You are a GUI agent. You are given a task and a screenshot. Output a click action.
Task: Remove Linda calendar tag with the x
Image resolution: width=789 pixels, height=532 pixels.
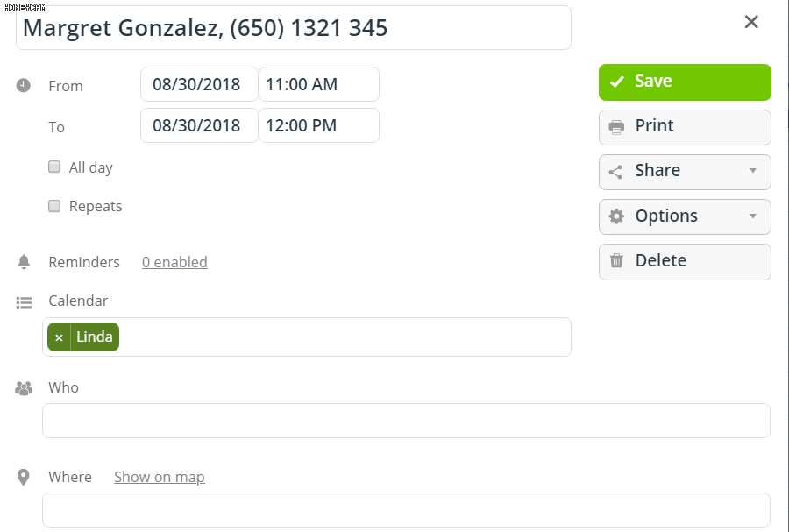[x=59, y=337]
